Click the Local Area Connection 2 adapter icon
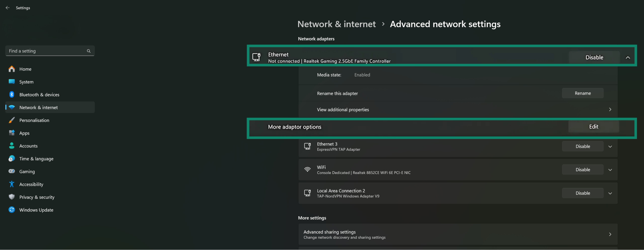Image resolution: width=644 pixels, height=250 pixels. 307,193
